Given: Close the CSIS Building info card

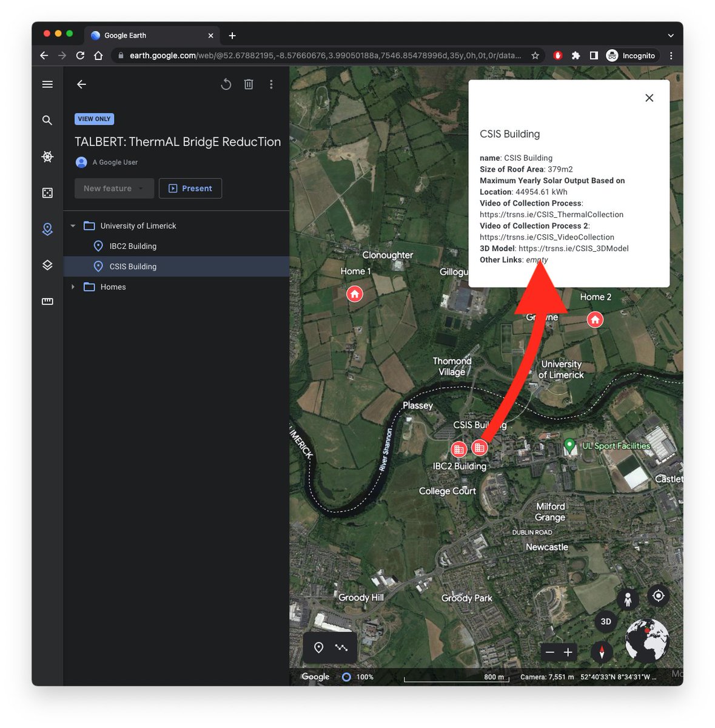Looking at the screenshot, I should [x=650, y=98].
